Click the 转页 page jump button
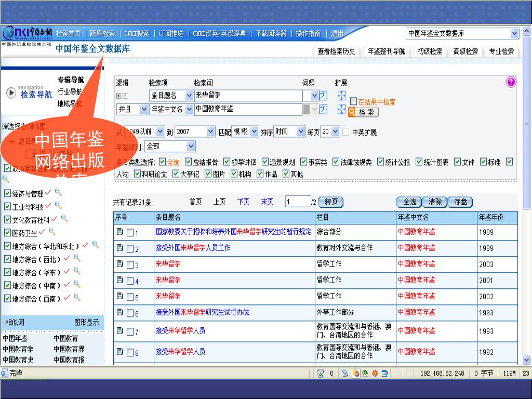Viewport: 532px width, 399px height. (331, 202)
